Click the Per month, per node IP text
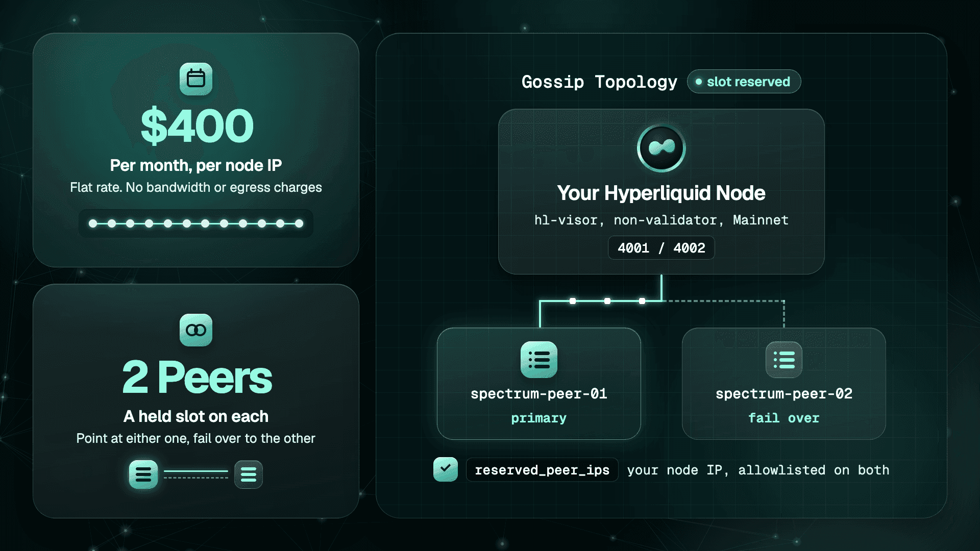The width and height of the screenshot is (980, 551). (196, 165)
